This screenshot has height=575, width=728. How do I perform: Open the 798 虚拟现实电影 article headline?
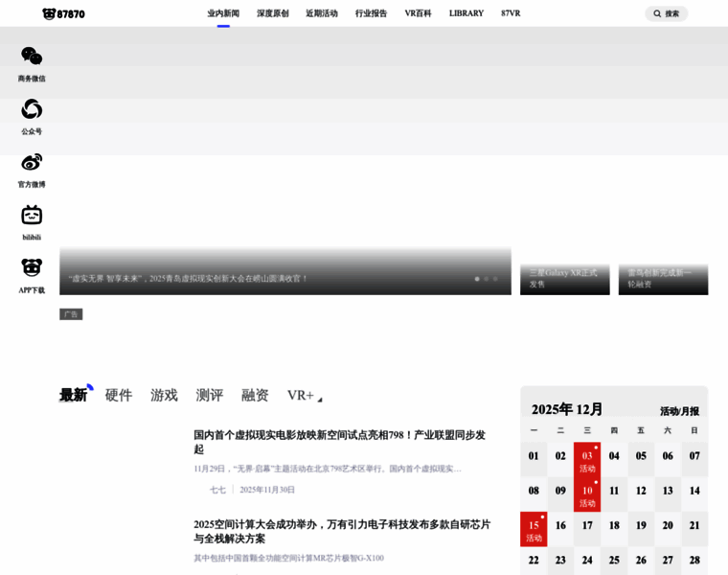coord(340,442)
